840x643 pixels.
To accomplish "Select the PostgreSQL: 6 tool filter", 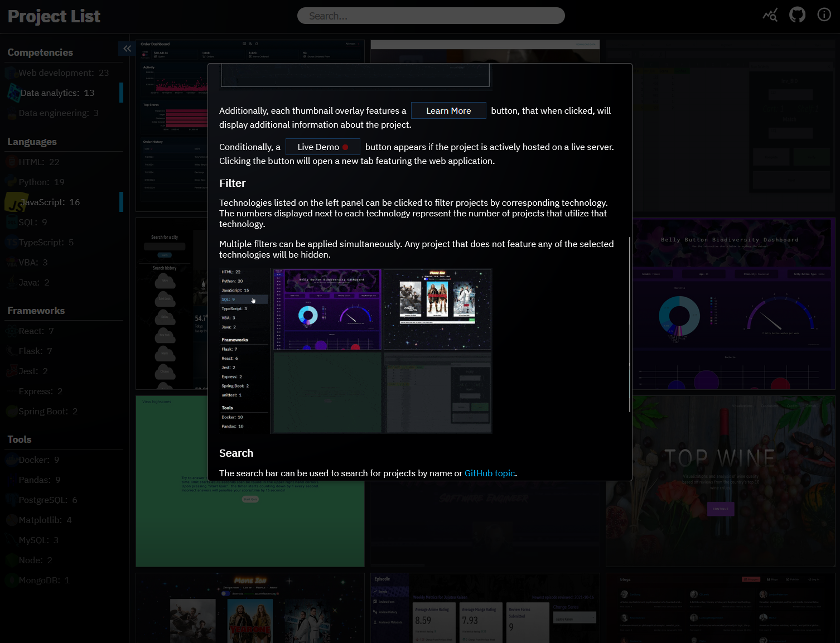I will coord(64,500).
